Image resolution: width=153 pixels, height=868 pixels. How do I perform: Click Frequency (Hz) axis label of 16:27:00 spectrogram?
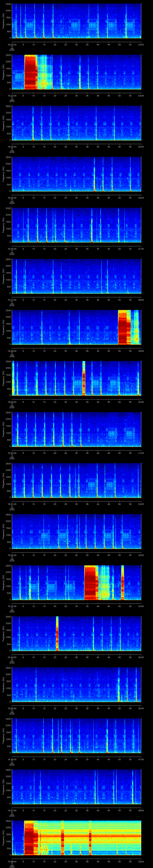pyautogui.click(x=3, y=276)
